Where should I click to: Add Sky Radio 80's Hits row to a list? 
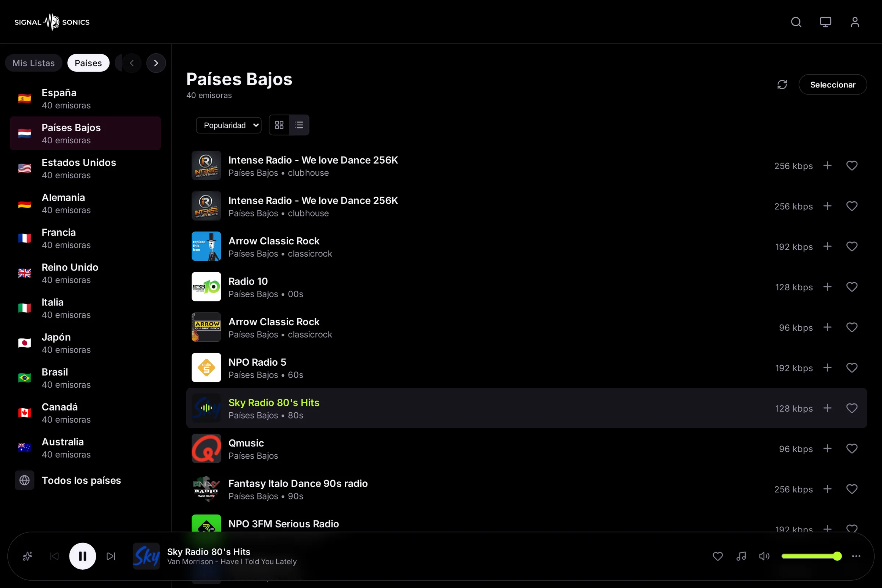point(827,408)
